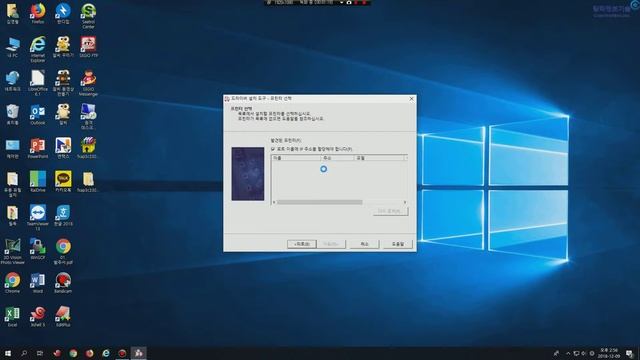The image size is (640, 360).
Task: Open Internet Explorer desktop shortcut
Action: click(x=38, y=49)
